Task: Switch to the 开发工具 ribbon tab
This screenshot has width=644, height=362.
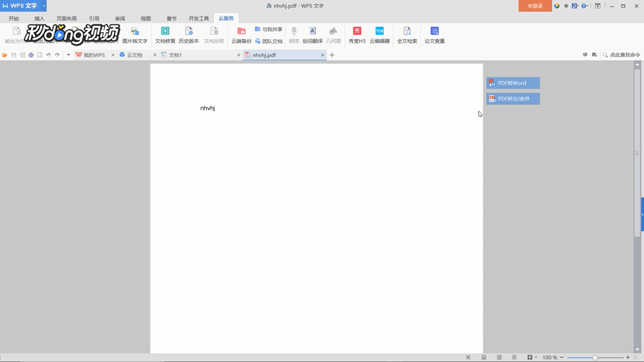Action: [x=198, y=18]
